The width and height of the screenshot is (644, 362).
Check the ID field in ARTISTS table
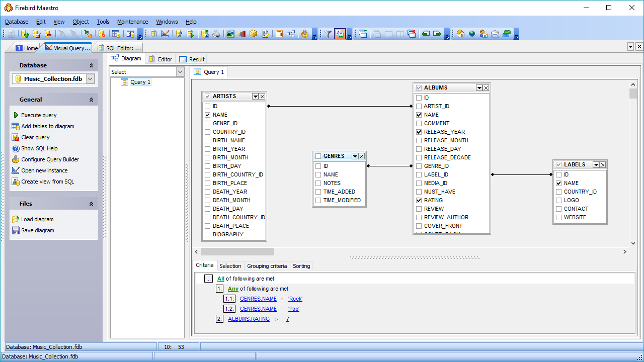pos(207,106)
